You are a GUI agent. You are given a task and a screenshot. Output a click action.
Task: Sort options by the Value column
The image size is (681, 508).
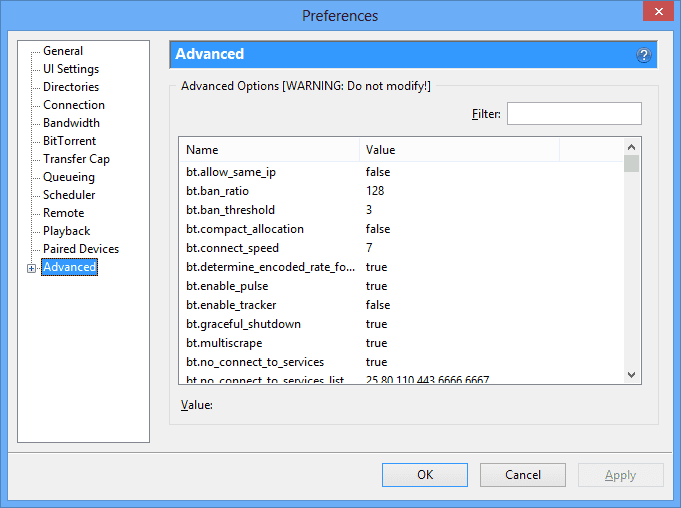pyautogui.click(x=460, y=150)
